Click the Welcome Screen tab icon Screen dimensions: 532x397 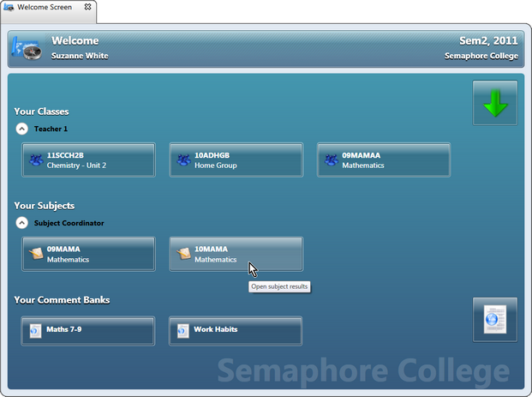pyautogui.click(x=9, y=7)
